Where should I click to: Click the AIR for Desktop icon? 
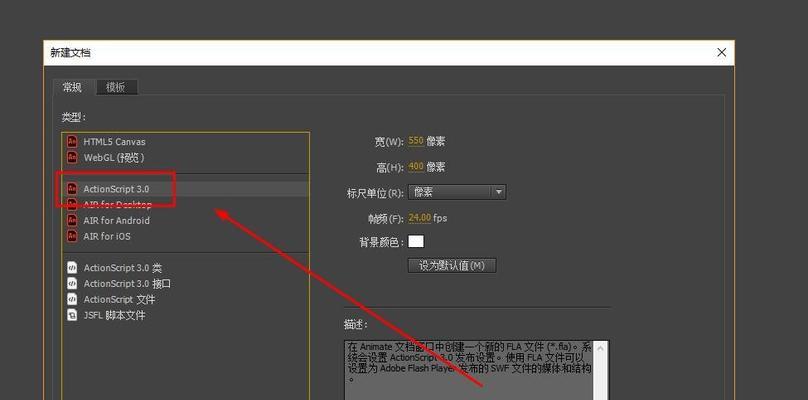point(72,205)
